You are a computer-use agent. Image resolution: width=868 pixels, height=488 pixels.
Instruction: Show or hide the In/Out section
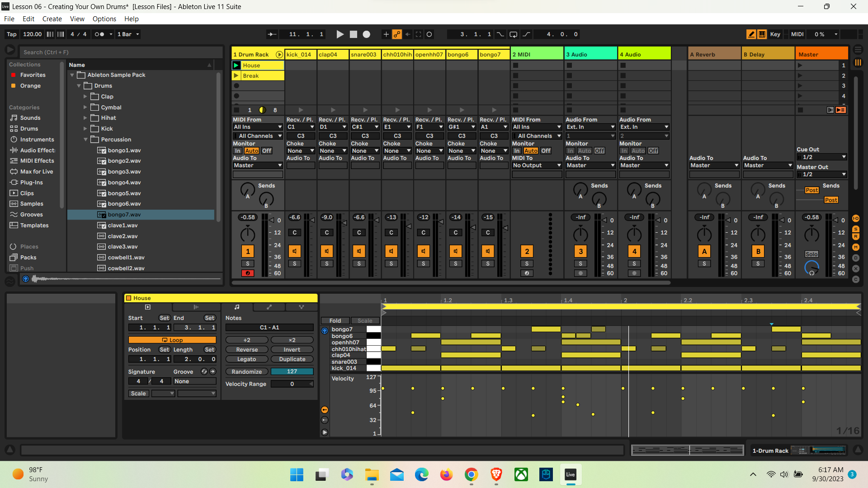click(x=856, y=219)
